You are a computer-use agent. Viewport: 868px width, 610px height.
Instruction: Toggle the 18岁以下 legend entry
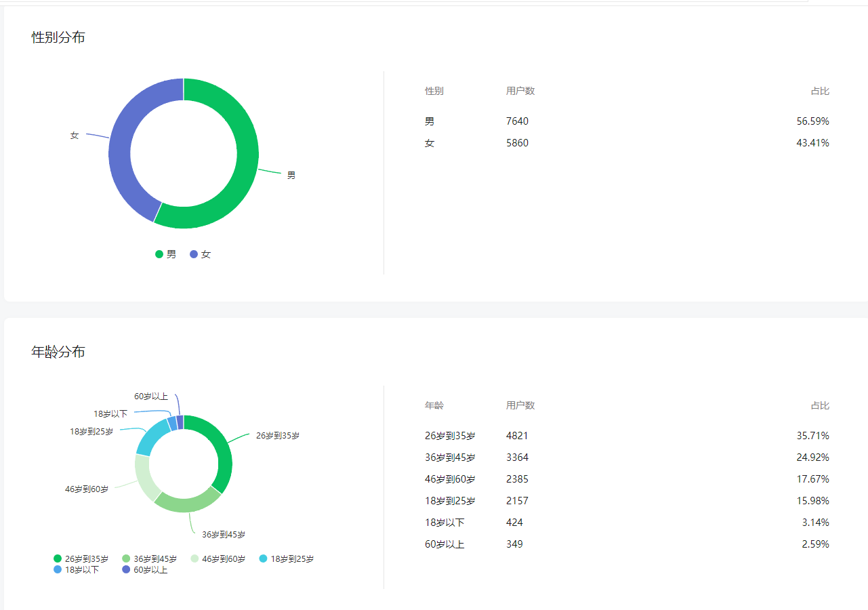coord(76,570)
